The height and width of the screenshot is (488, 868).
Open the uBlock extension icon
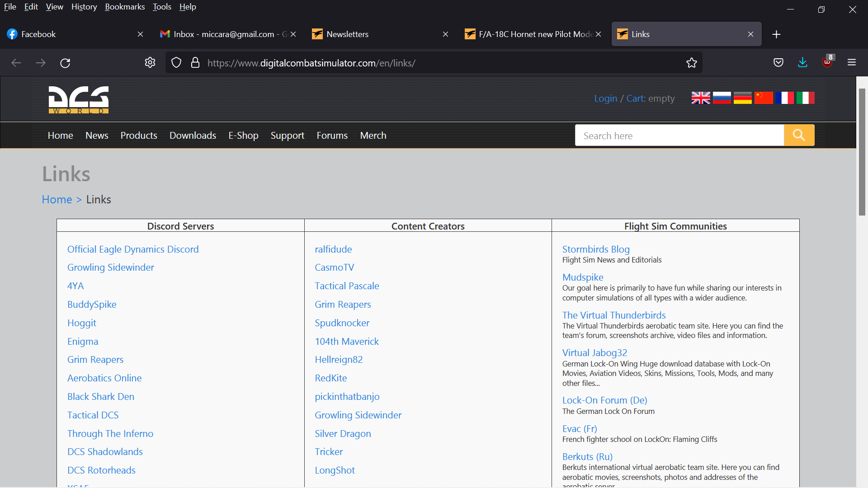(x=827, y=62)
